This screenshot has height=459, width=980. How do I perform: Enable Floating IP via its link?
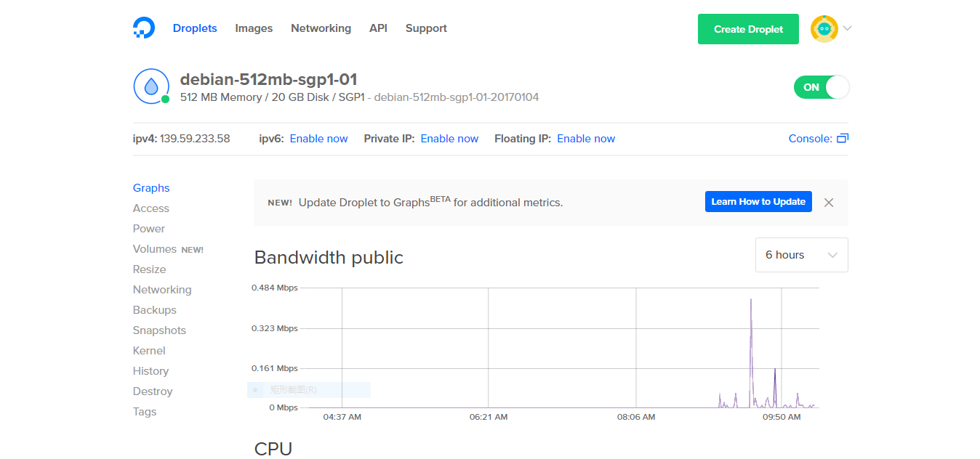tap(585, 139)
